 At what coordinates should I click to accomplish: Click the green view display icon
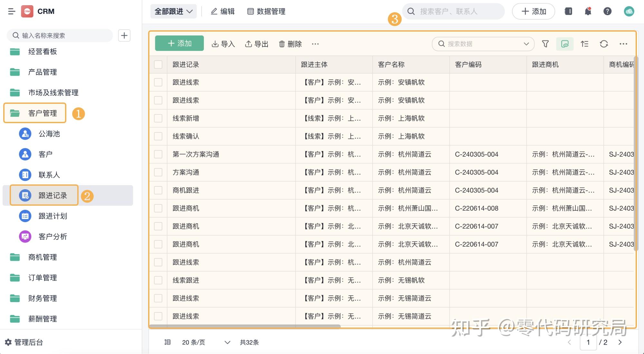click(x=565, y=44)
